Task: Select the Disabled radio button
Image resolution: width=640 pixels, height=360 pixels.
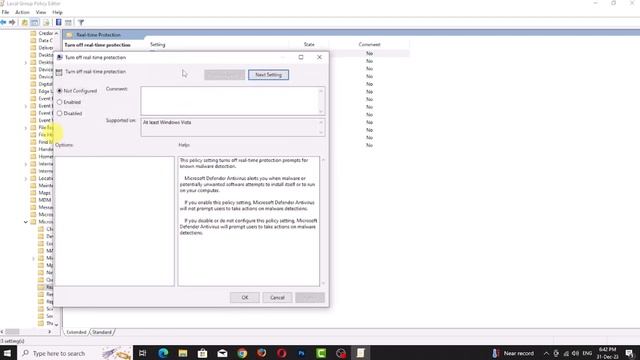Action: click(x=60, y=113)
